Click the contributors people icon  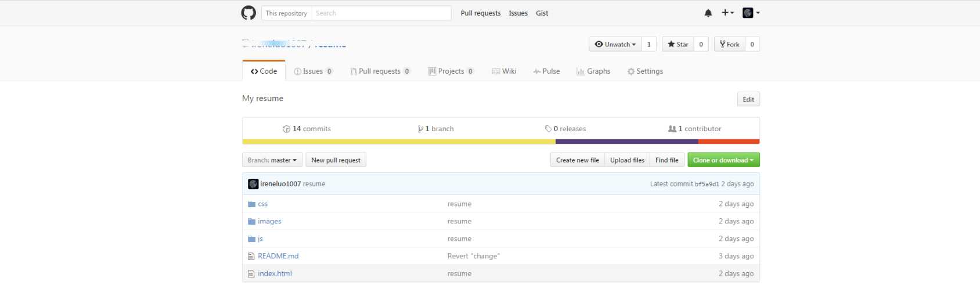[x=672, y=129]
